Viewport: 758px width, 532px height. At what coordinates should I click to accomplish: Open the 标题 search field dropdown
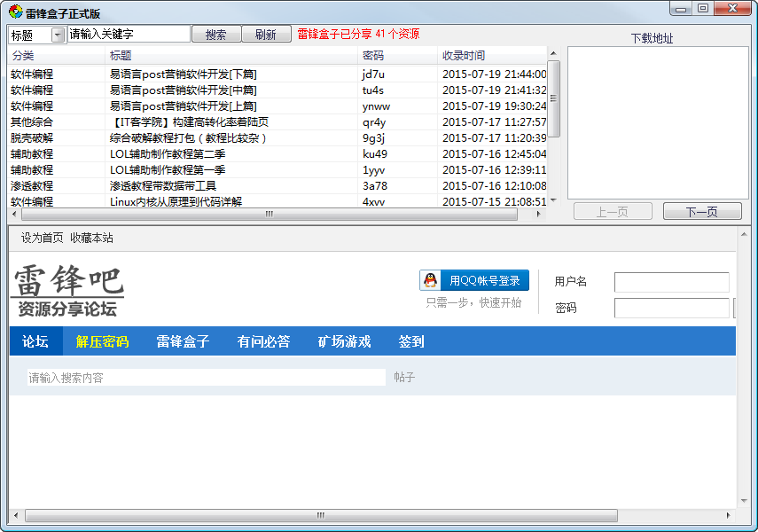click(x=58, y=35)
